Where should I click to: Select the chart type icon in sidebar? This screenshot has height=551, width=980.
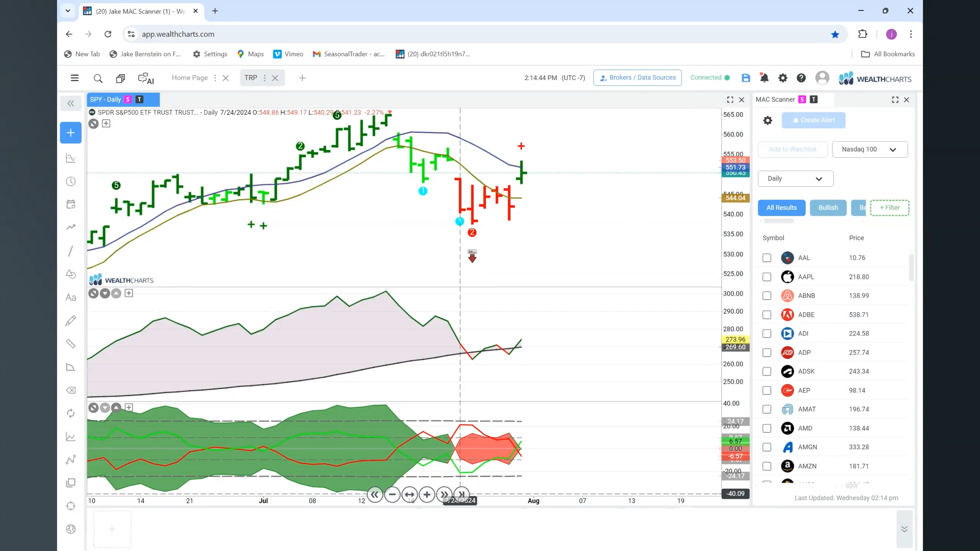tap(71, 159)
